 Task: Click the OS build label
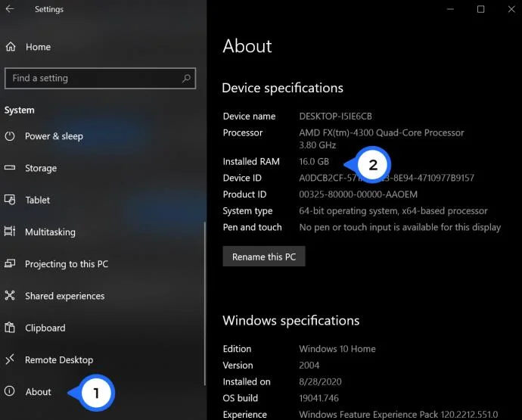tap(241, 398)
